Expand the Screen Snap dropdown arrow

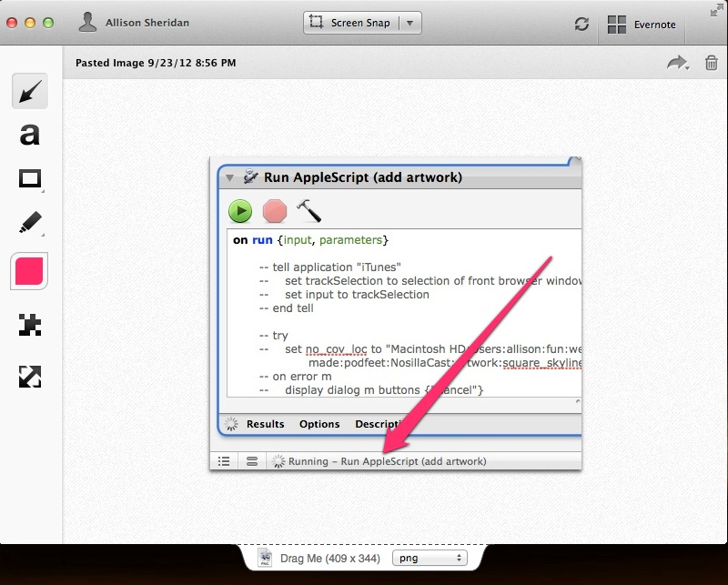coord(409,24)
